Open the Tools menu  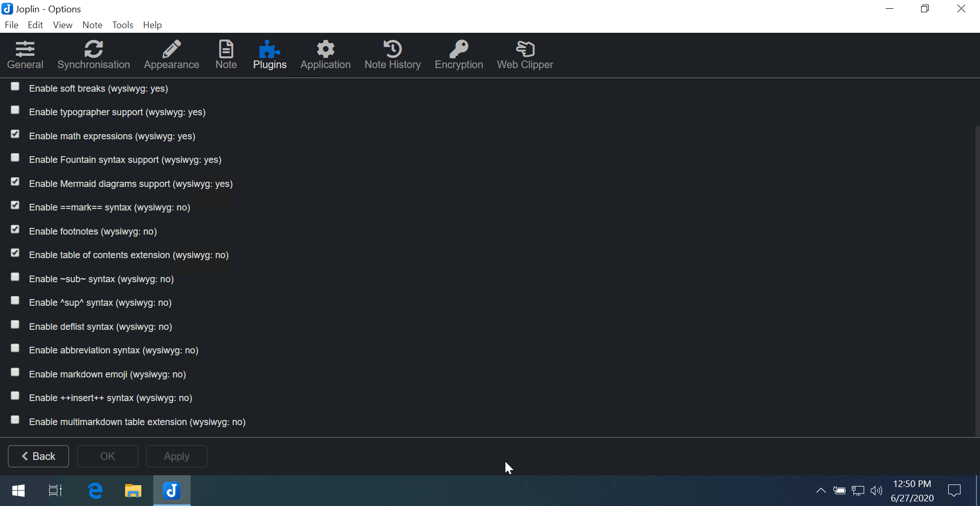click(x=122, y=25)
